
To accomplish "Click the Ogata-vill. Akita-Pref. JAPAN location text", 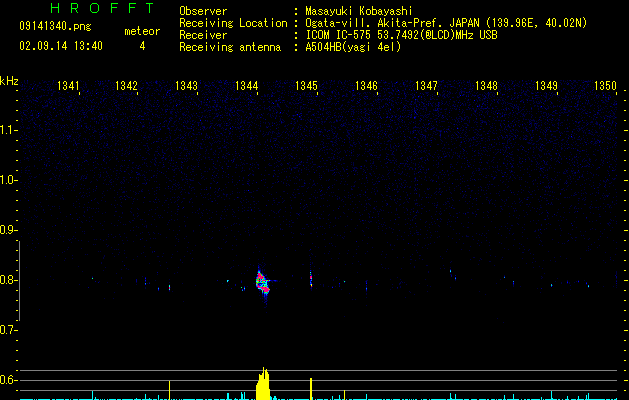I will click(446, 23).
